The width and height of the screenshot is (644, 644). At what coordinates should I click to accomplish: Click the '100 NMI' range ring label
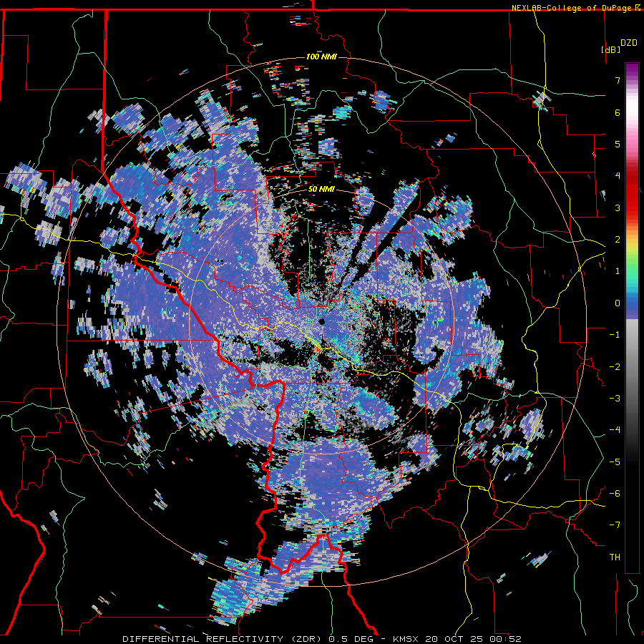pos(321,57)
